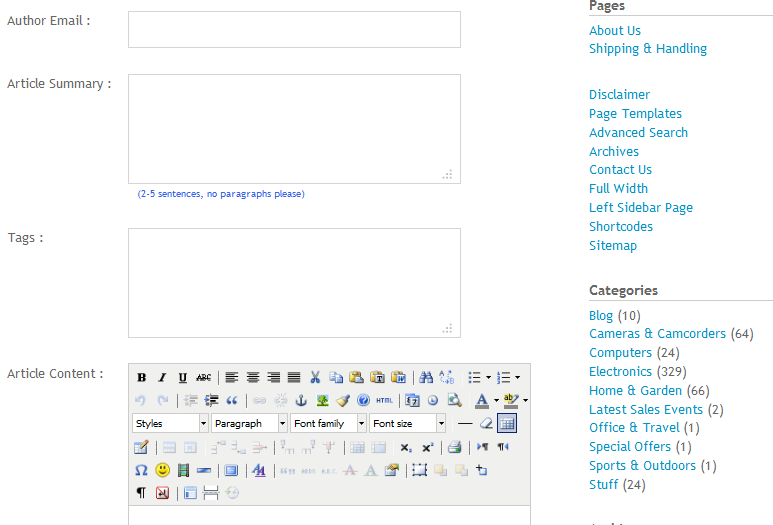Remove formatting with eraser icon
773x525 pixels.
pyautogui.click(x=486, y=423)
